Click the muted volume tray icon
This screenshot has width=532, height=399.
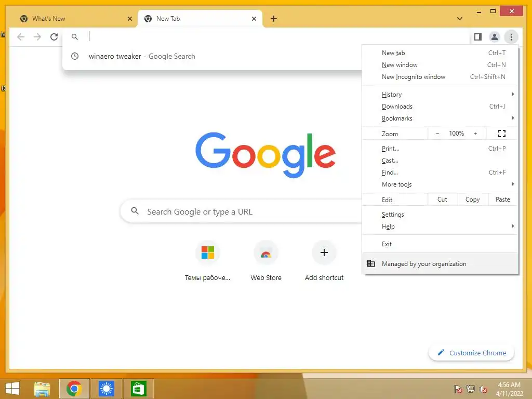(483, 389)
